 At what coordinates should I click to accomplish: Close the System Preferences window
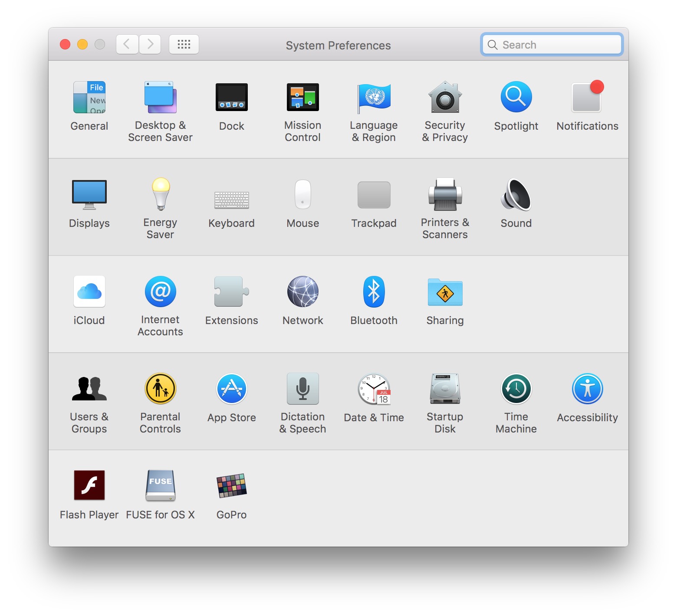(65, 44)
